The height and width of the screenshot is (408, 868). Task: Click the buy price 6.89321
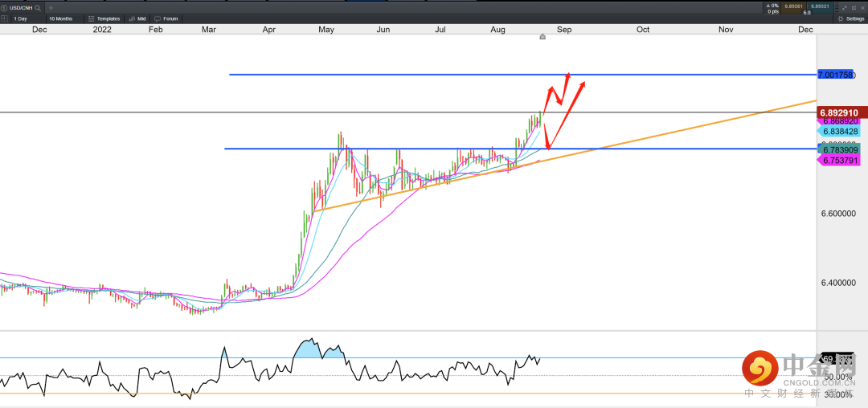coord(821,6)
